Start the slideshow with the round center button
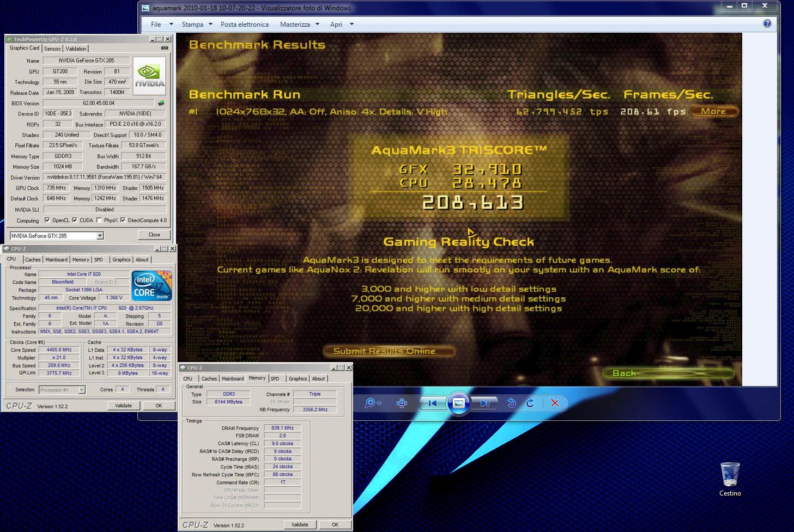The image size is (794, 532). [x=459, y=403]
